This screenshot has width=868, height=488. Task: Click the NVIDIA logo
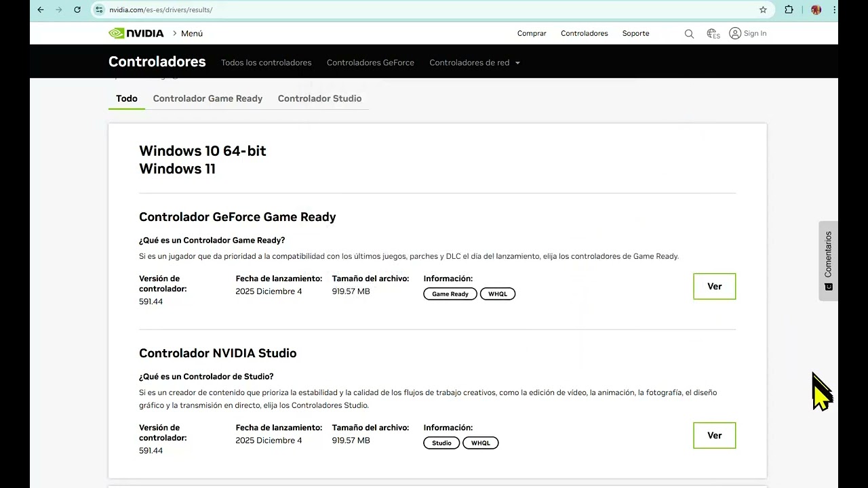point(136,33)
